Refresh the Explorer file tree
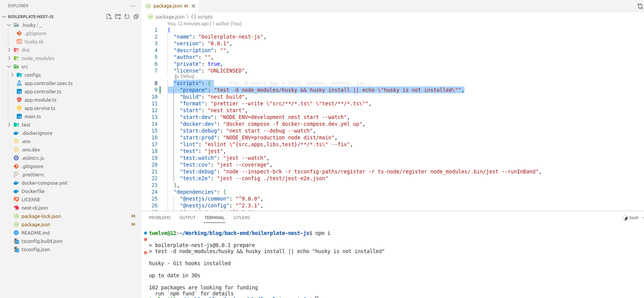Viewport: 644px width, 298px height. coord(127,17)
